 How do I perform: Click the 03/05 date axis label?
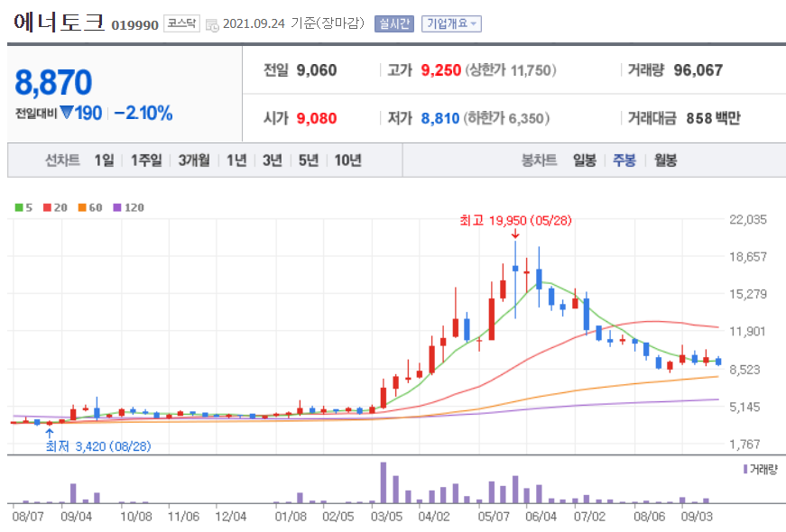pos(386,516)
